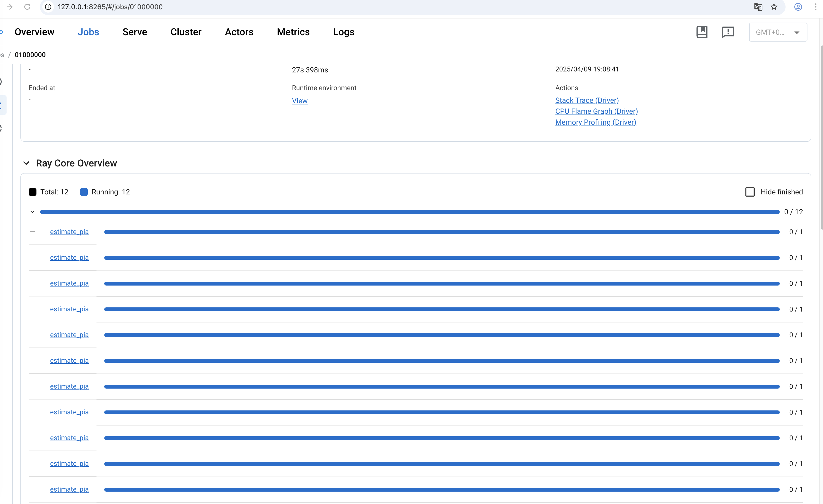Click the browser reload icon
823x504 pixels.
pos(27,7)
